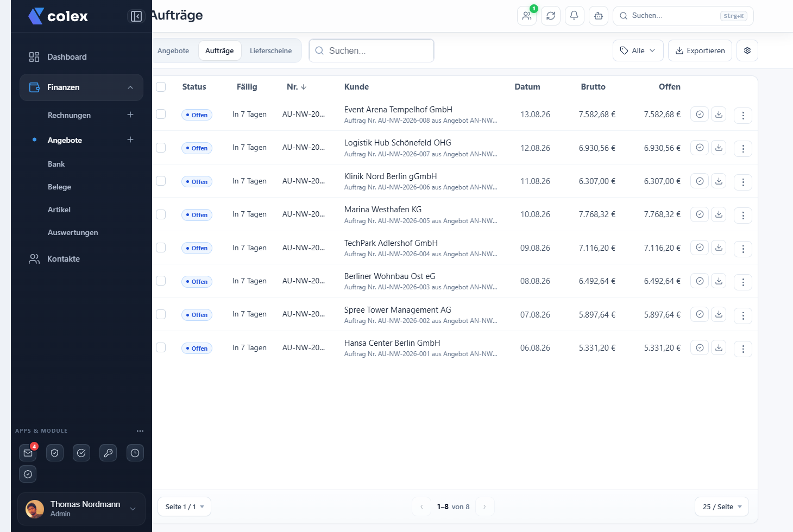Viewport: 793px width, 532px height.
Task: Select Spree Tower Management AG checkbox
Action: click(161, 314)
